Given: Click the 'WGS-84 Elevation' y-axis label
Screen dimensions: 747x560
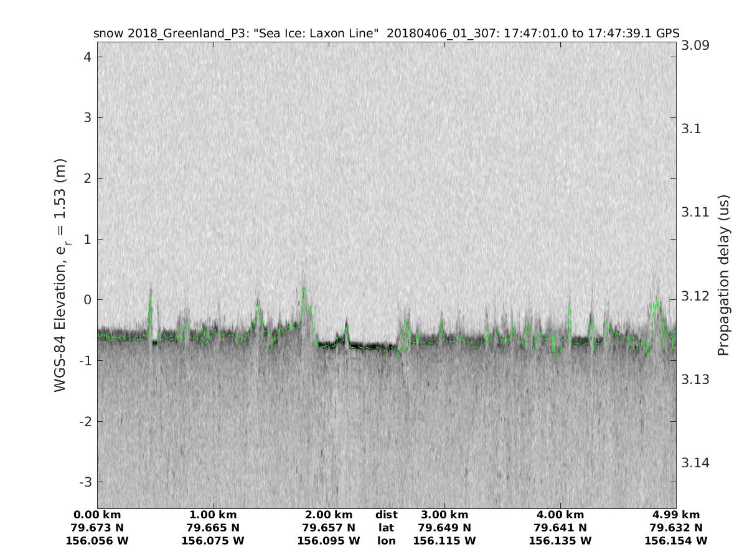Looking at the screenshot, I should pyautogui.click(x=60, y=275).
